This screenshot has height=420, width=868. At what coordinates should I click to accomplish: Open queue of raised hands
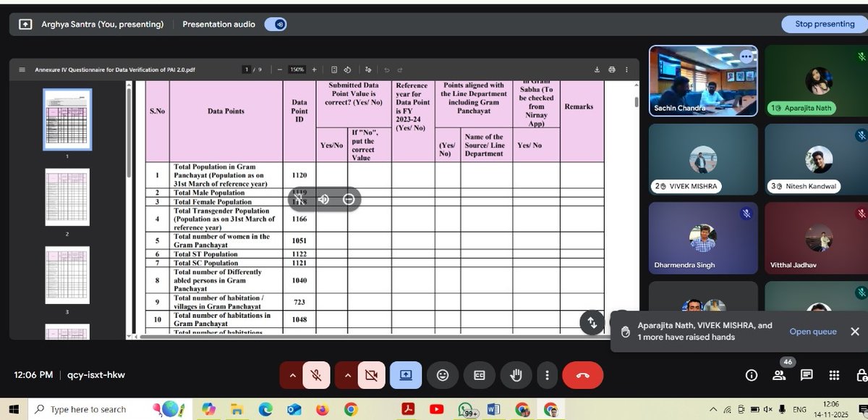[813, 331]
